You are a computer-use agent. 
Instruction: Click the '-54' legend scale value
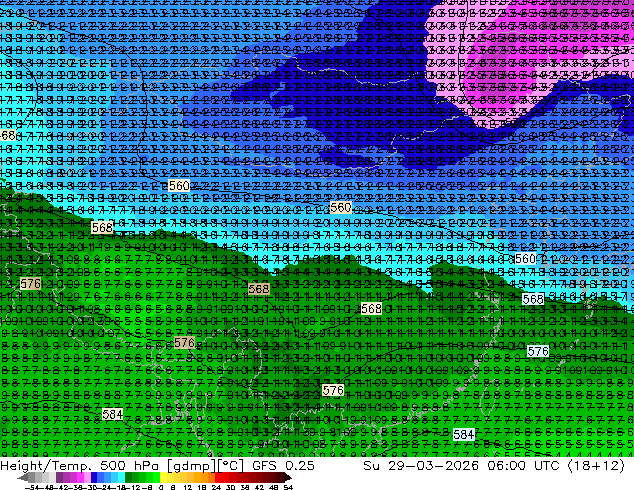33,487
